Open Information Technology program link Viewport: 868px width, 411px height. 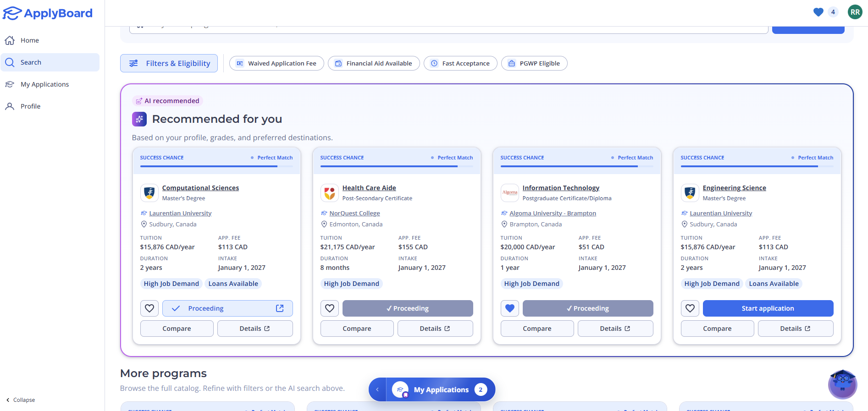point(561,188)
